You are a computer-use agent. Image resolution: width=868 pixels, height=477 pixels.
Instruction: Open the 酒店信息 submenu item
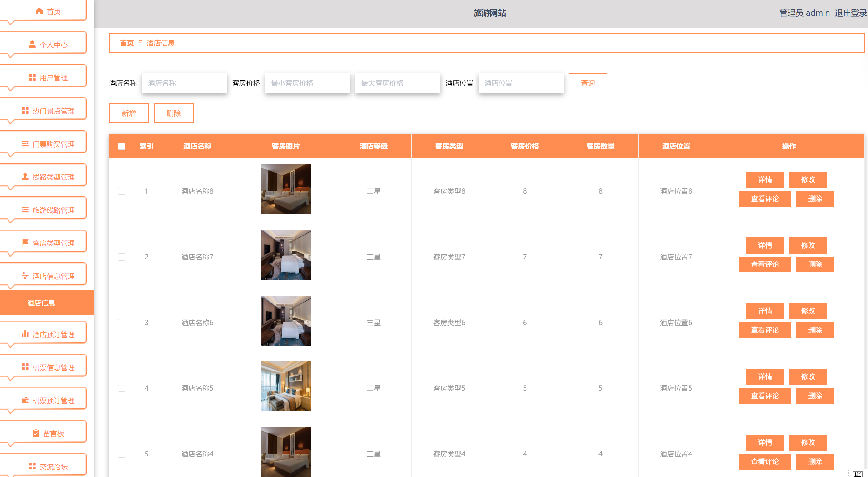(47, 303)
